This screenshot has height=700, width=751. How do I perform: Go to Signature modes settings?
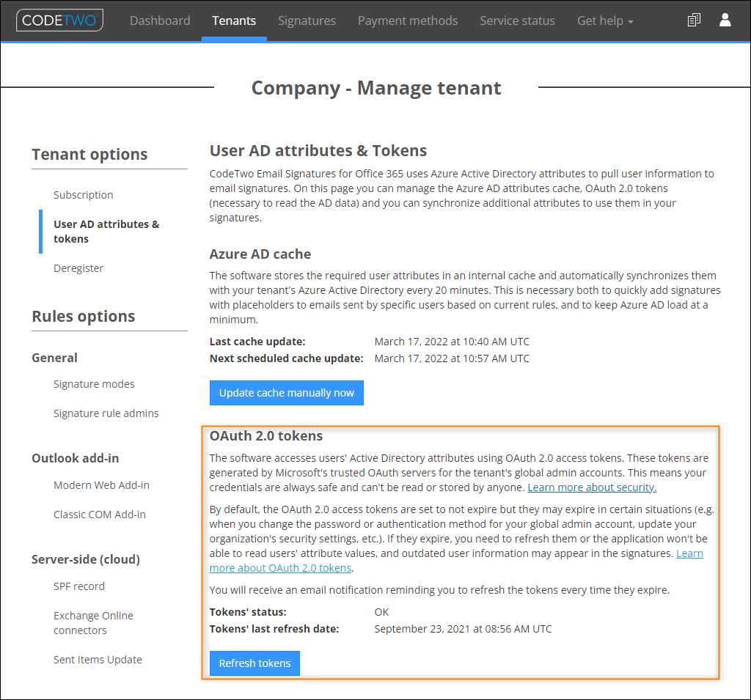point(94,384)
